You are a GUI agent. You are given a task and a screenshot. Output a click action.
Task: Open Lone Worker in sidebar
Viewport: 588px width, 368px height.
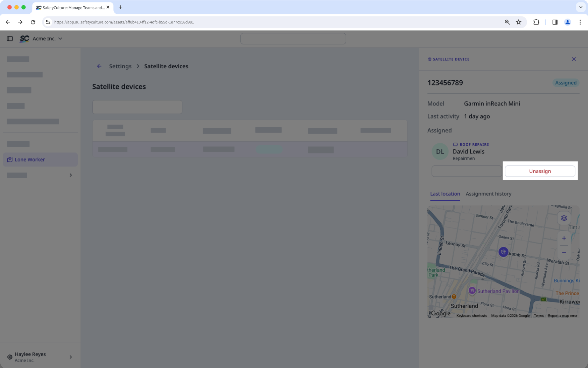click(40, 159)
